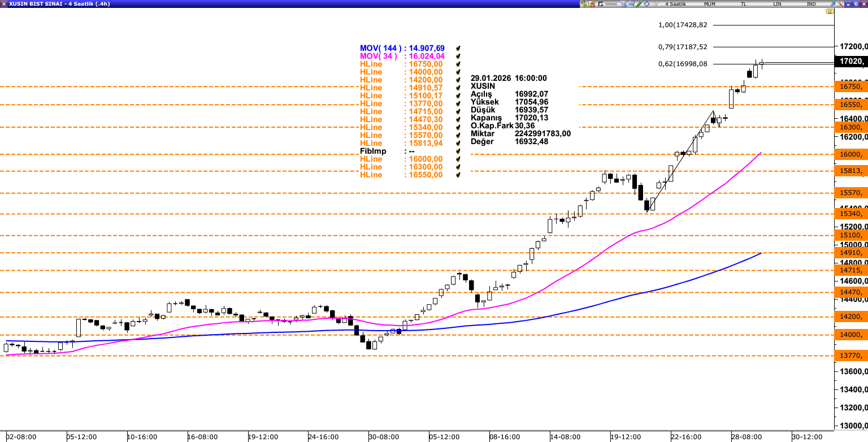Click the 17020 current price label
Screen dimensions: 868x442
tap(851, 62)
